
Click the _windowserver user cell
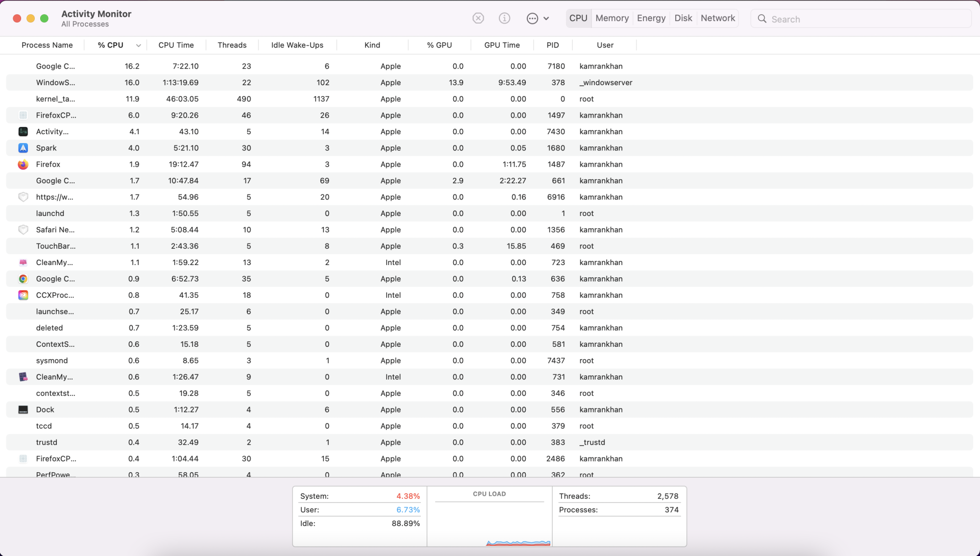point(606,82)
